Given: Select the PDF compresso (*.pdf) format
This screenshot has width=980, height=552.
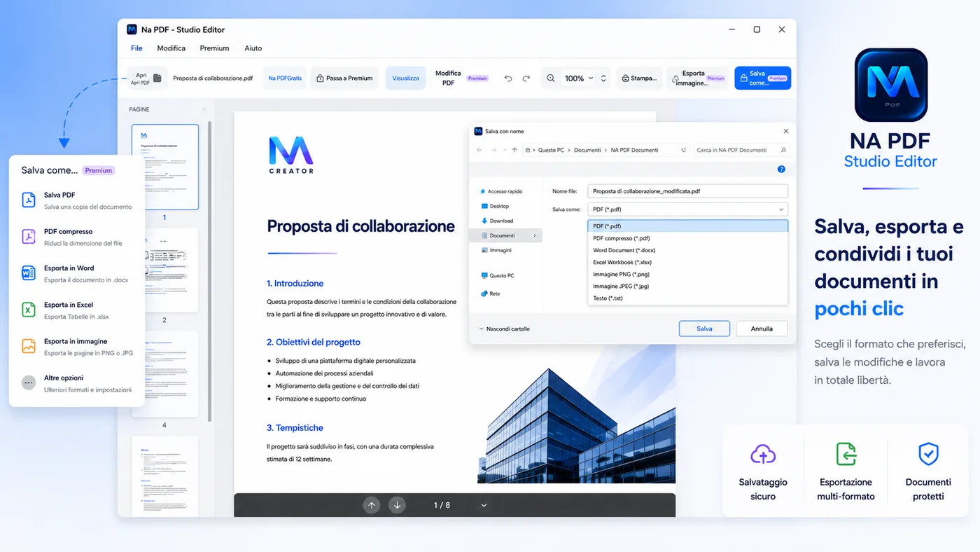Looking at the screenshot, I should [x=687, y=238].
